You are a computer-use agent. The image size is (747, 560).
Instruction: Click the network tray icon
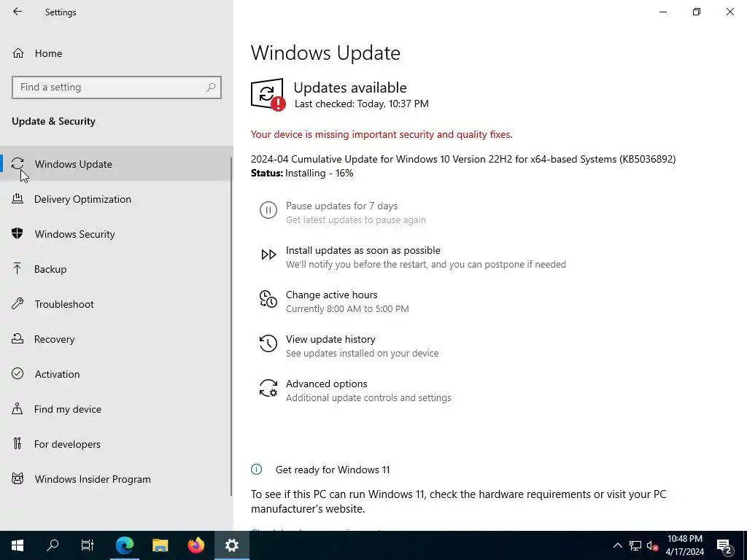(x=635, y=545)
